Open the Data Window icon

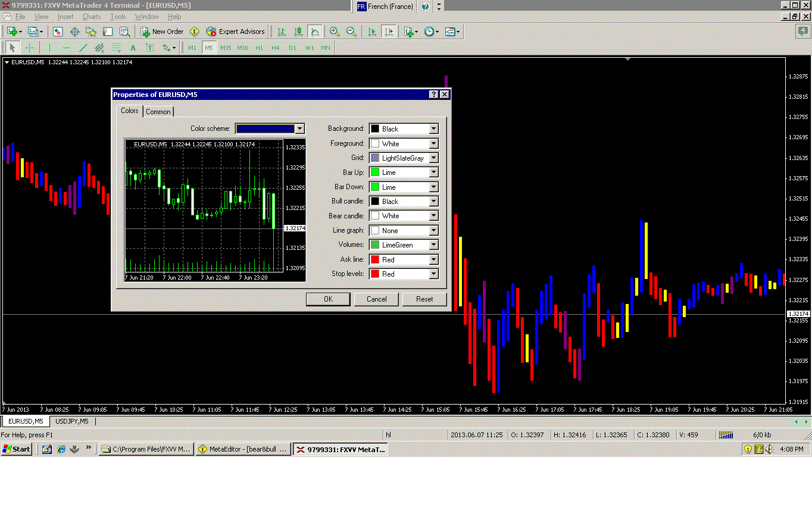(74, 32)
